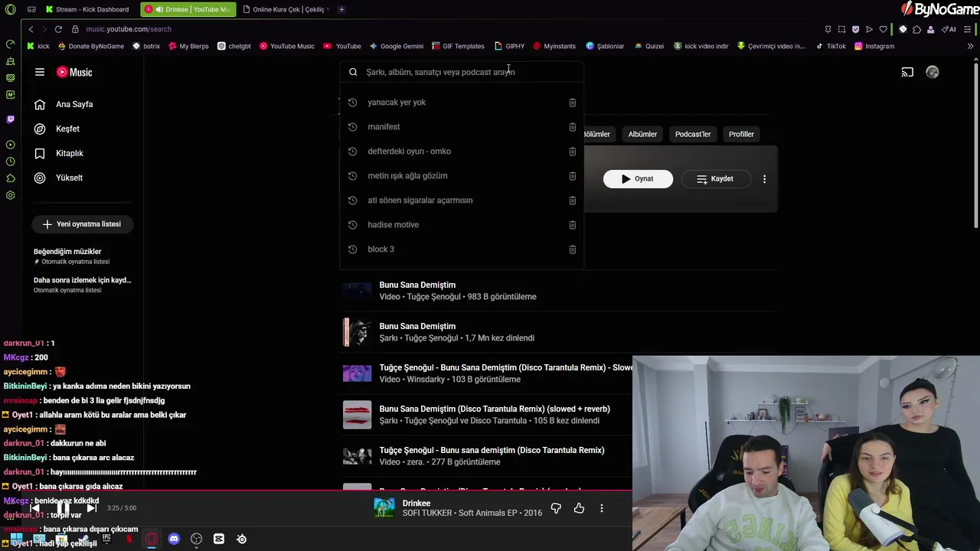Switch to Online Kura Çek browser tab
Screen dimensions: 980x551
pyautogui.click(x=285, y=9)
